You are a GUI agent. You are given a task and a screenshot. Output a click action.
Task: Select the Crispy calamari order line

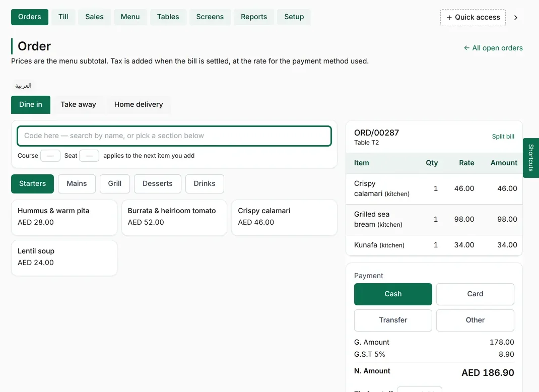tap(434, 189)
